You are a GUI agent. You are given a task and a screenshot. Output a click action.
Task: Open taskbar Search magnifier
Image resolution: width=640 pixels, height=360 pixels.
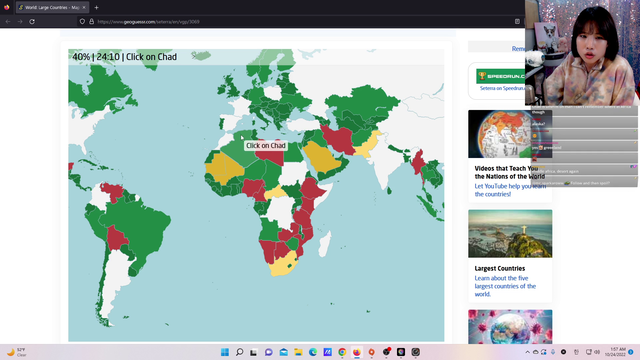coord(240,352)
